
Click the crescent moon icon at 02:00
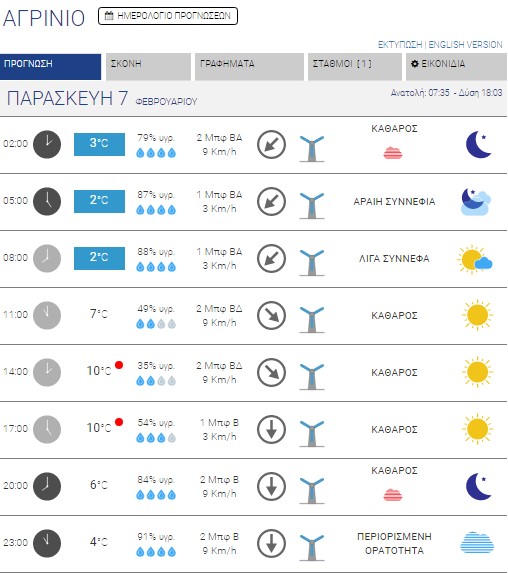click(478, 144)
